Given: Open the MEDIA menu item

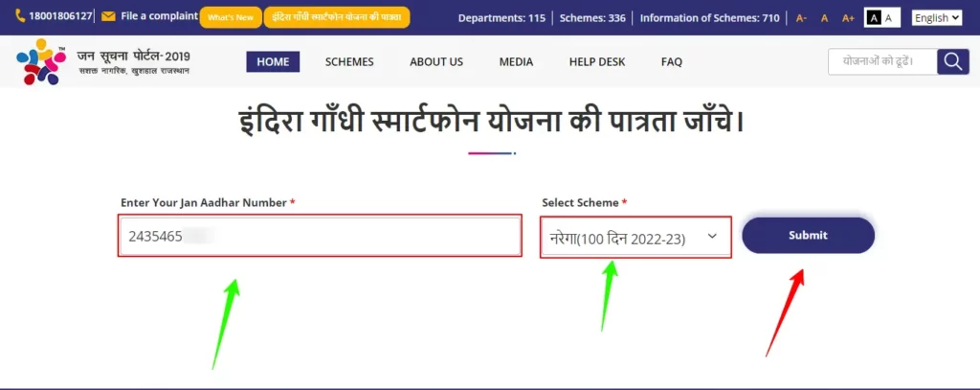Looking at the screenshot, I should [516, 62].
